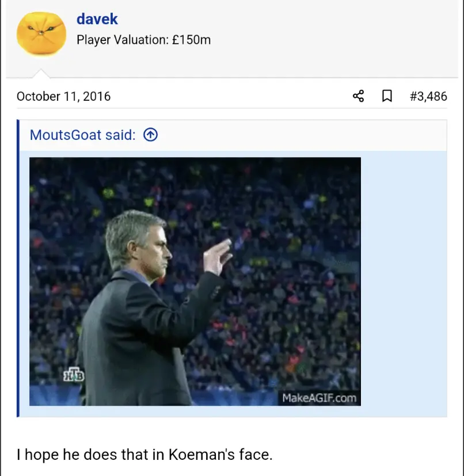Bookmark this post with the bookmark icon
This screenshot has height=476, width=464.
pos(386,96)
